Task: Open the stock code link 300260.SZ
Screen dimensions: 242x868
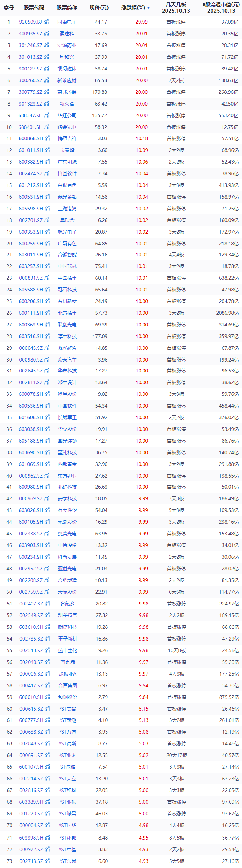Action: tap(31, 80)
